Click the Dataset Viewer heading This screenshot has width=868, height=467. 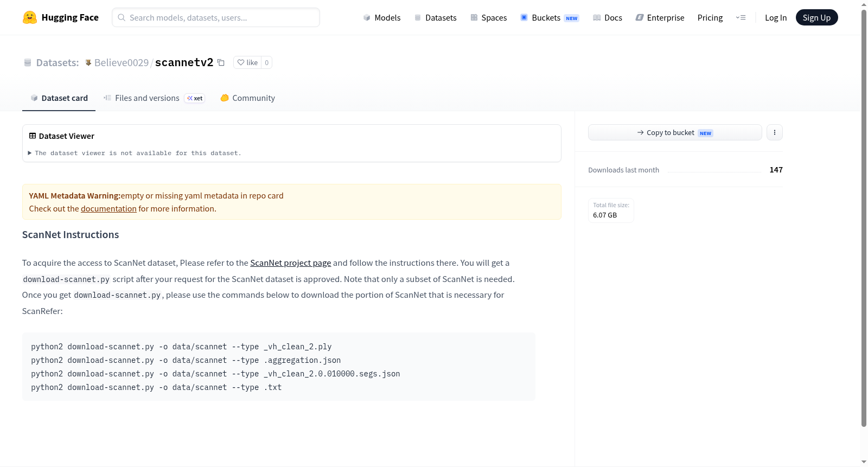(67, 136)
